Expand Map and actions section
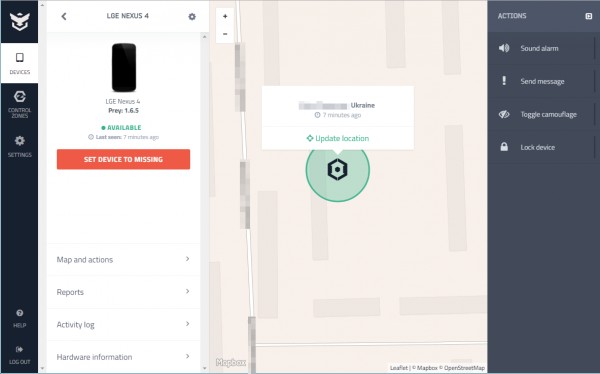This screenshot has width=600, height=374. click(123, 260)
